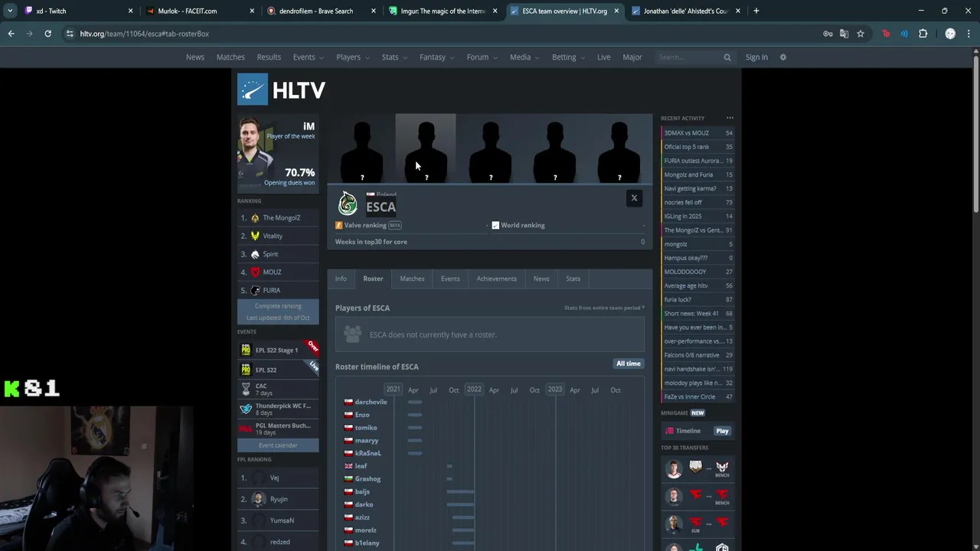Click the translate page icon
This screenshot has height=551, width=980.
(x=844, y=34)
